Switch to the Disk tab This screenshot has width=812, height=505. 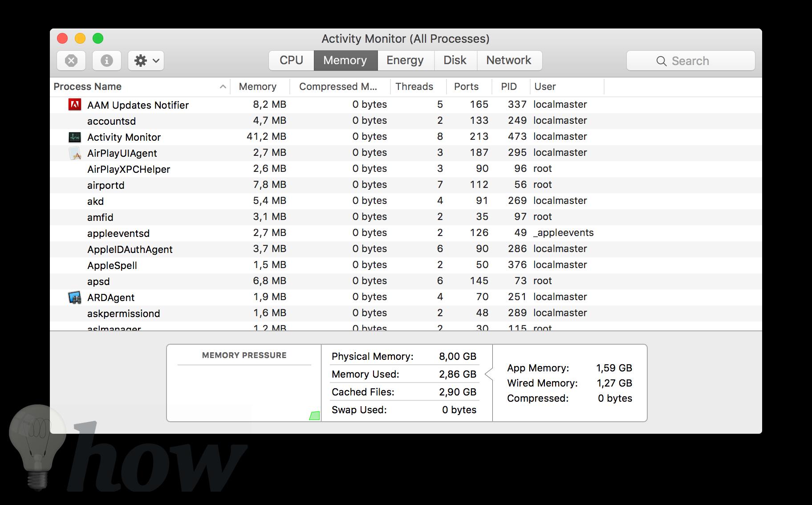tap(455, 61)
